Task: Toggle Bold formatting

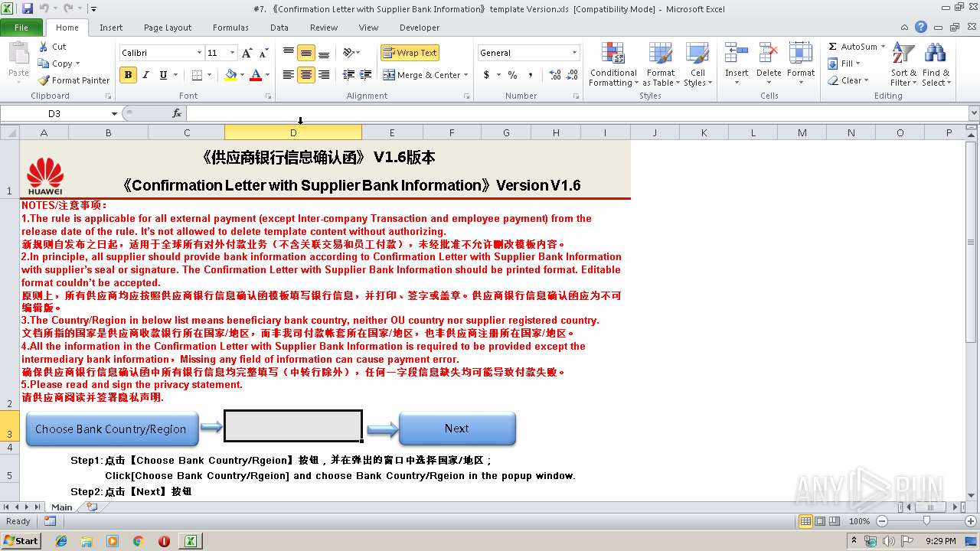Action: tap(128, 75)
